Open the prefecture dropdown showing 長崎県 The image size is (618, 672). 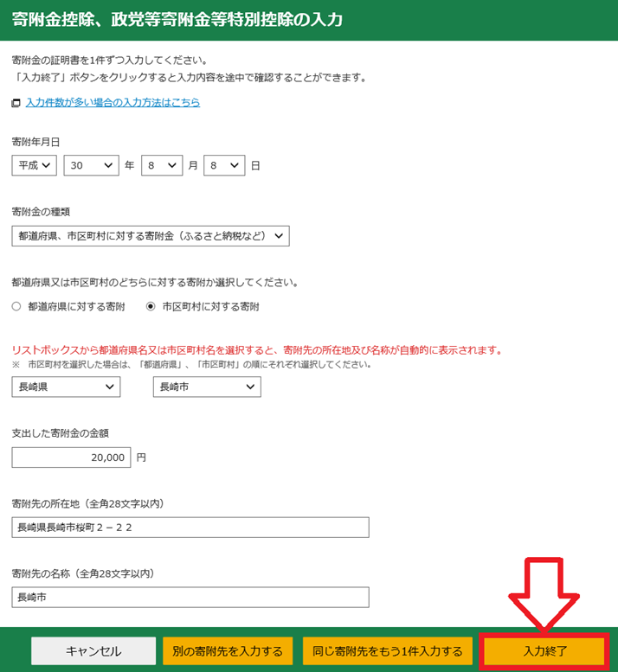pyautogui.click(x=66, y=387)
